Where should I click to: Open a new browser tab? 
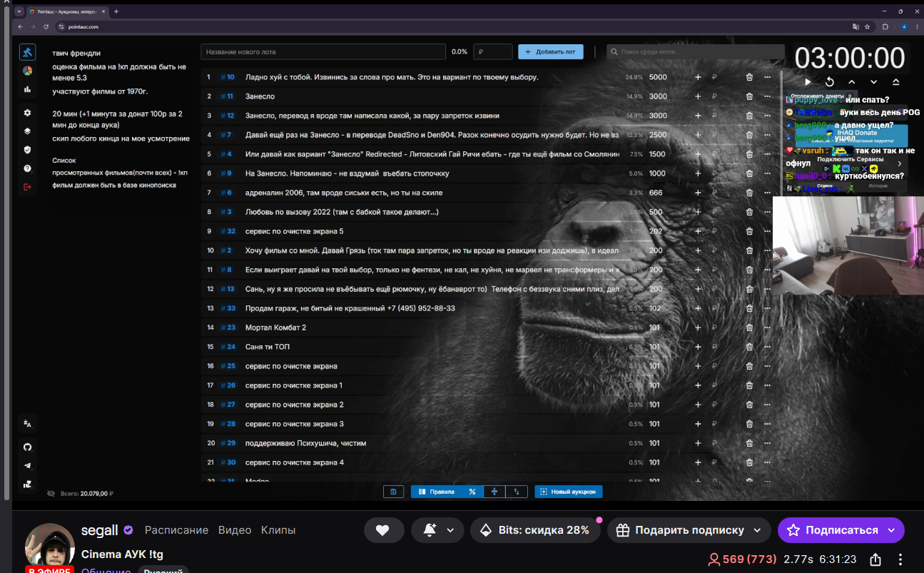point(116,11)
